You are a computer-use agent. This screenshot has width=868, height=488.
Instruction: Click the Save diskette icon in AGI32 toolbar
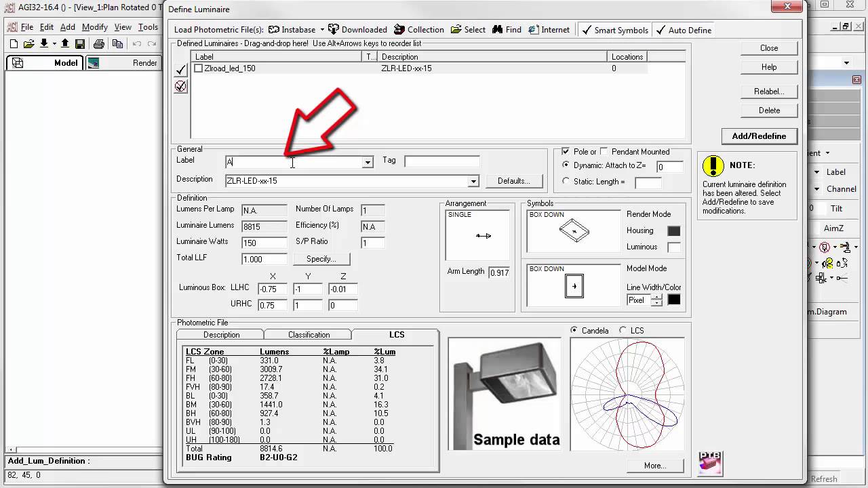[x=80, y=44]
